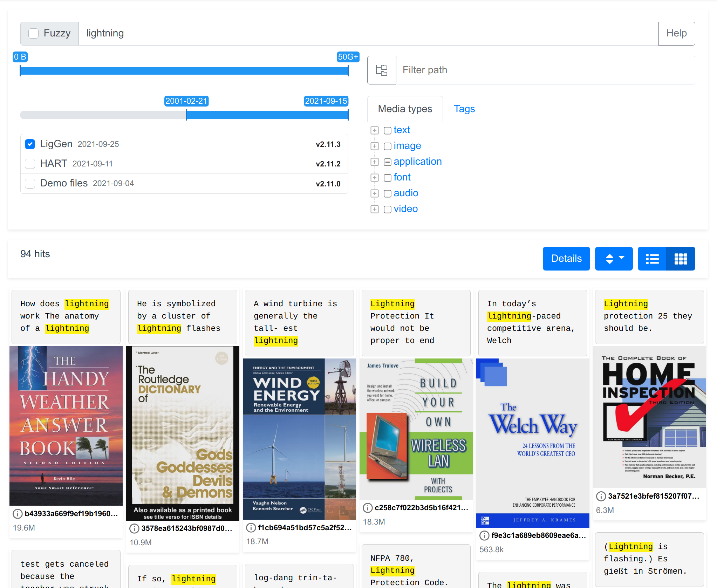Image resolution: width=717 pixels, height=588 pixels.
Task: Uncheck the LigGen index
Action: (30, 144)
